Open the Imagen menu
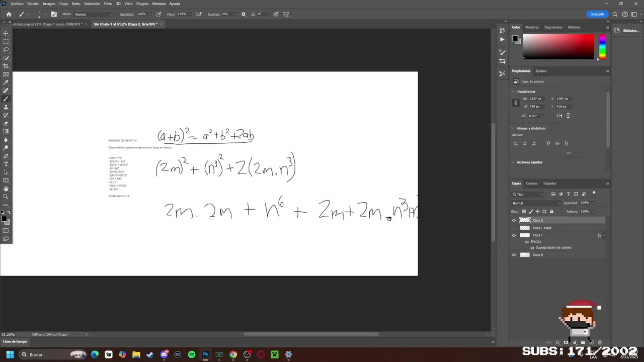The image size is (644, 362). point(49,4)
